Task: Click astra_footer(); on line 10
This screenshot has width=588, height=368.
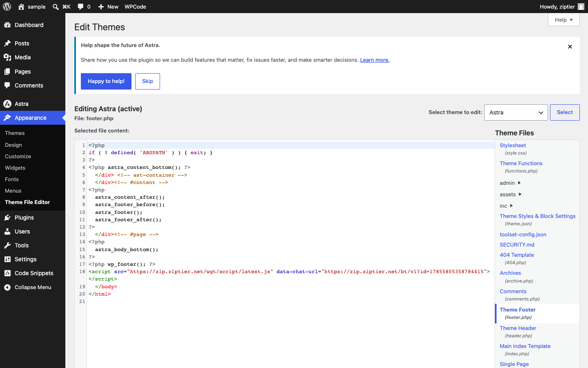Action: (x=119, y=212)
